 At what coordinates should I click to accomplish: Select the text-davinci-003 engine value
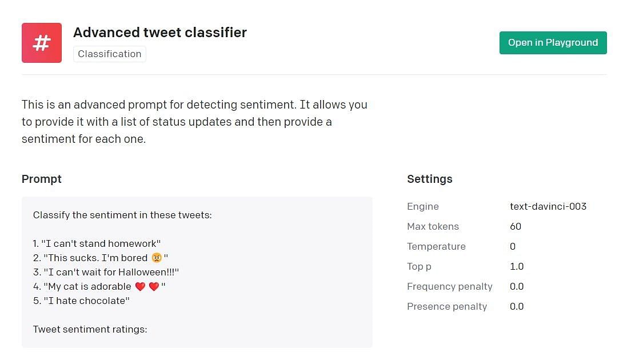548,206
